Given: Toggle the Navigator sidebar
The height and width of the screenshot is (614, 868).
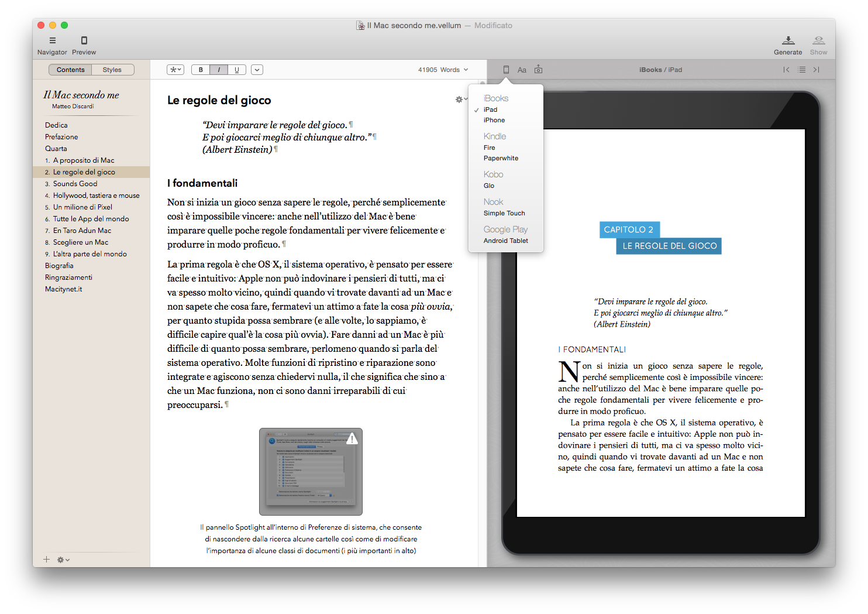Looking at the screenshot, I should coord(53,40).
